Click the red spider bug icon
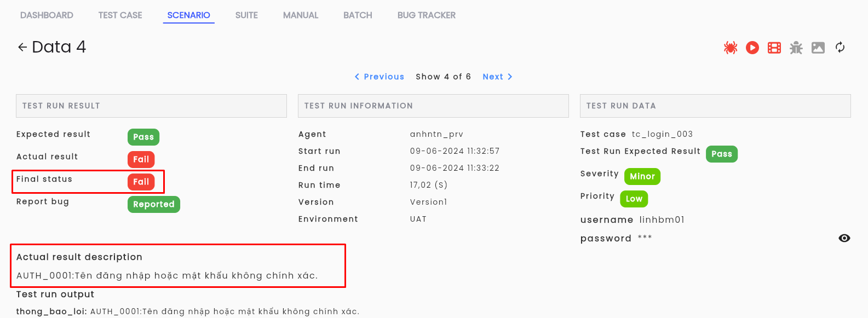The width and height of the screenshot is (868, 318). click(x=731, y=48)
